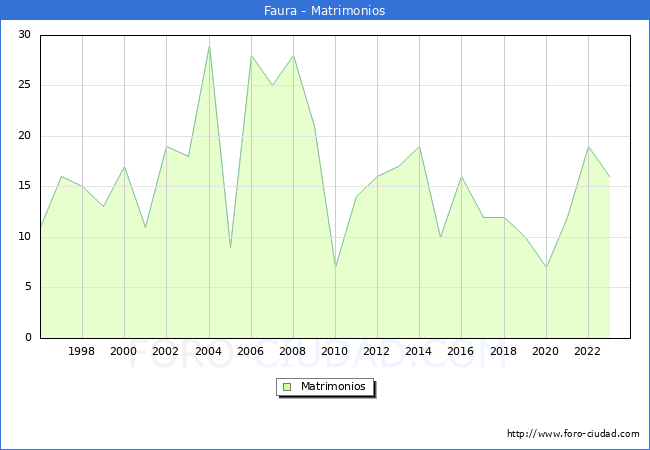Open the foro-ciudad.com URL text
This screenshot has width=650, height=450.
573,434
